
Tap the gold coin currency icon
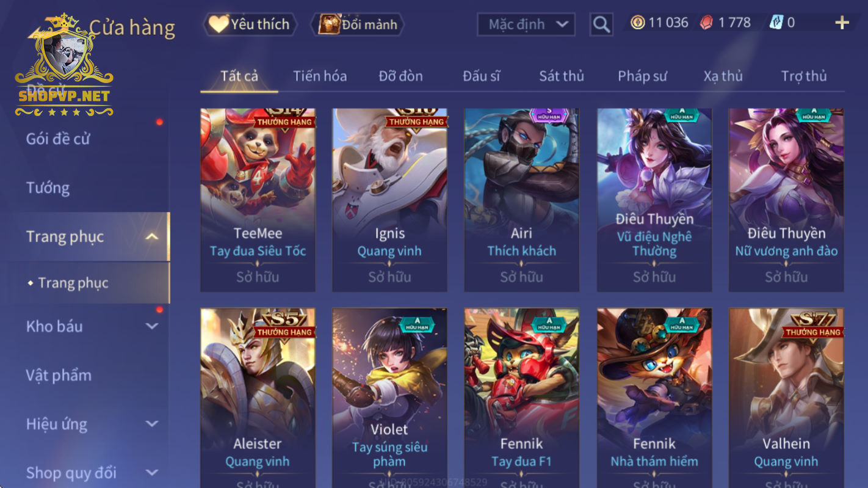point(637,23)
